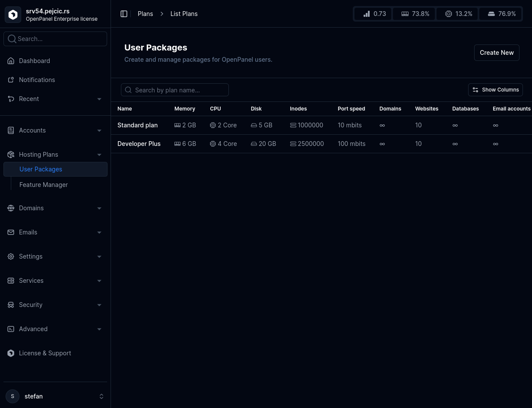532x408 pixels.
Task: Click the disk usage indicator showing 76.9%
Action: (500, 13)
